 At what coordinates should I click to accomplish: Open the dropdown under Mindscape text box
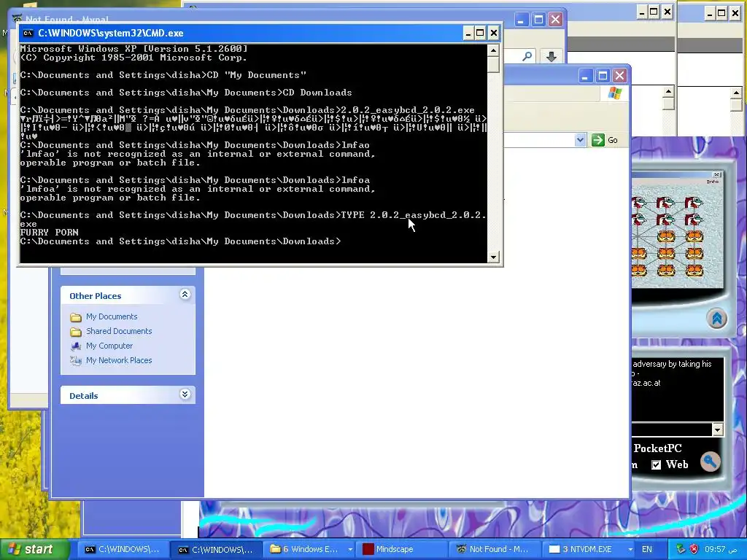coord(718,429)
